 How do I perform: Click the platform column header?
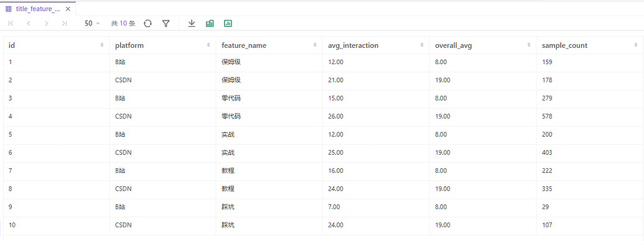tap(162, 45)
